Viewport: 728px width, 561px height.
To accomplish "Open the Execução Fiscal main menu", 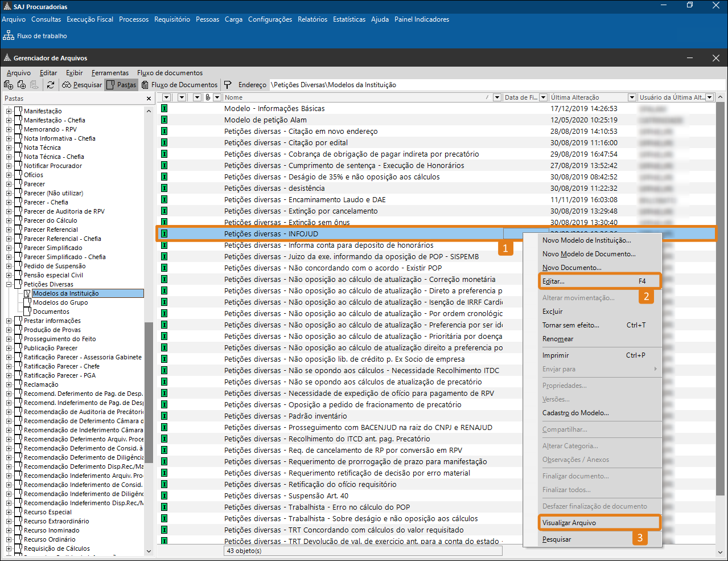I will [90, 19].
